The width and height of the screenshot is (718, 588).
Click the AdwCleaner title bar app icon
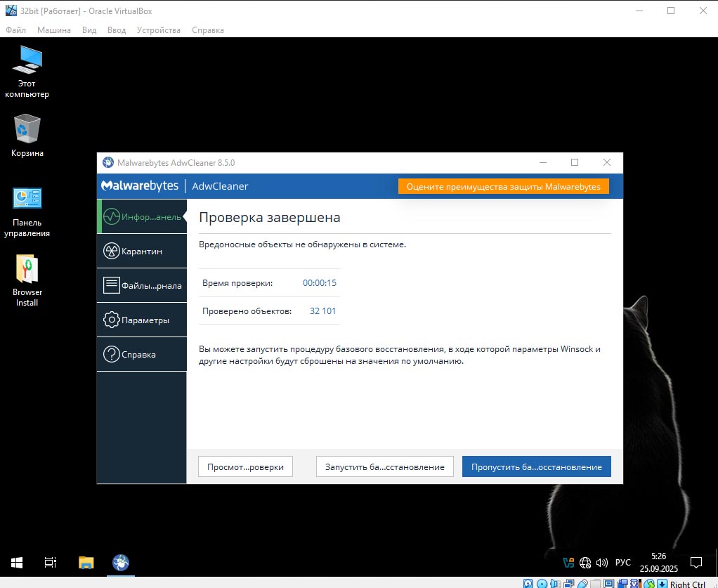pos(108,162)
